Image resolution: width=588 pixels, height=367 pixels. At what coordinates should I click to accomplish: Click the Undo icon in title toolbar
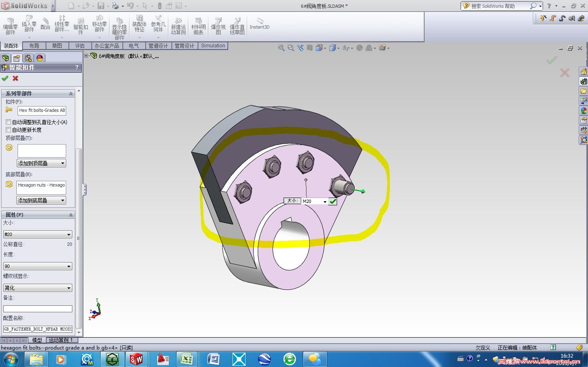point(130,6)
